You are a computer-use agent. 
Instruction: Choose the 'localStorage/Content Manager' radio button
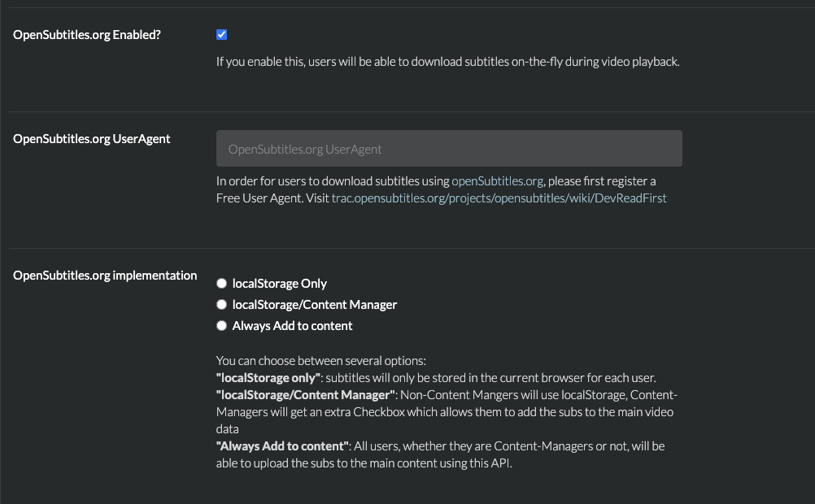[221, 305]
